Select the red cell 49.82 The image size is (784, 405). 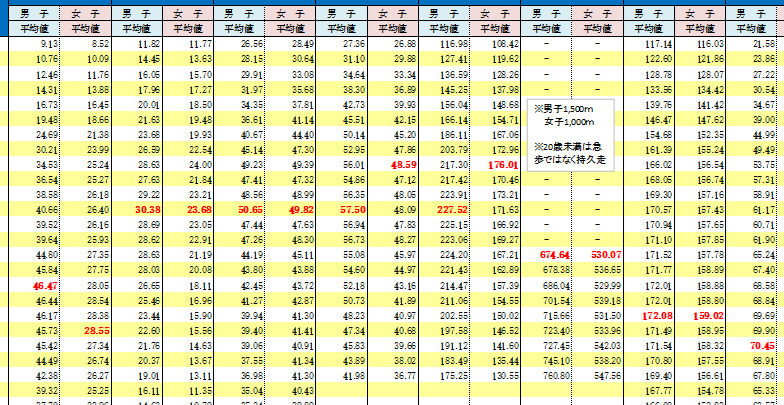pyautogui.click(x=302, y=210)
